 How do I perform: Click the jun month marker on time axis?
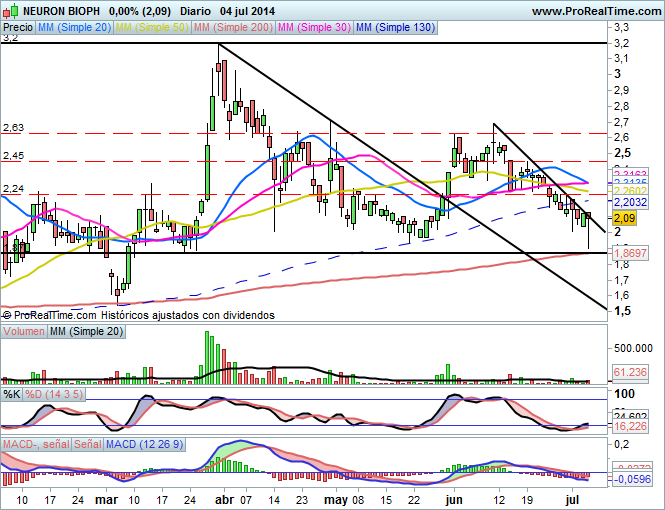pos(453,497)
